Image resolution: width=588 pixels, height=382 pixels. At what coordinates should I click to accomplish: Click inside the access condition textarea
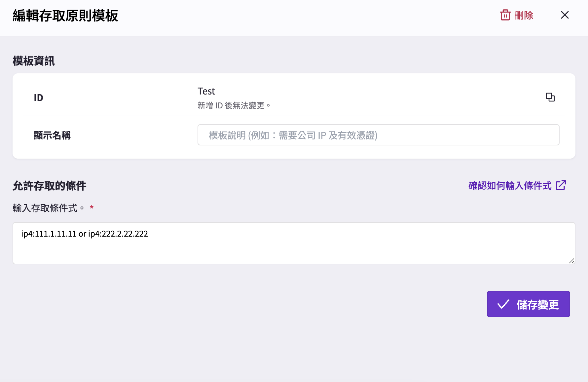(x=294, y=243)
